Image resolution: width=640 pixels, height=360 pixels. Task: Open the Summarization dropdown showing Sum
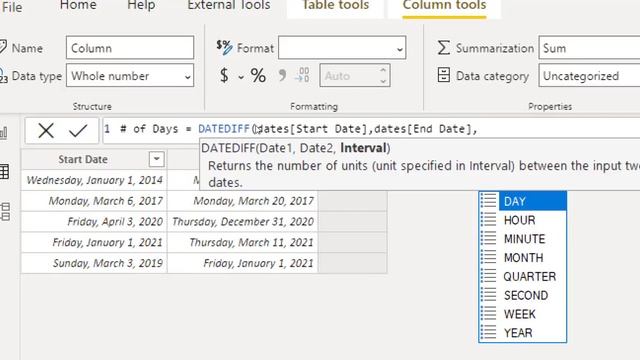[x=589, y=48]
